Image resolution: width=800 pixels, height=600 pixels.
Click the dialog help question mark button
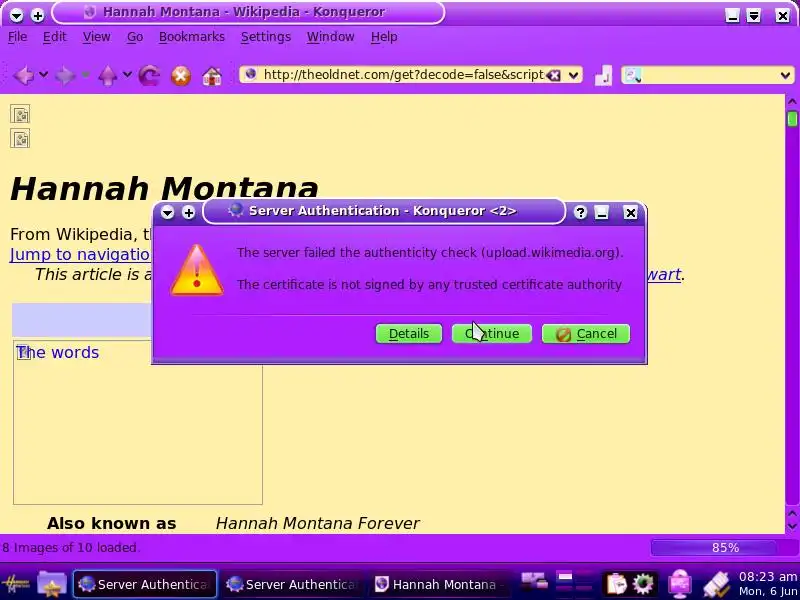[580, 212]
